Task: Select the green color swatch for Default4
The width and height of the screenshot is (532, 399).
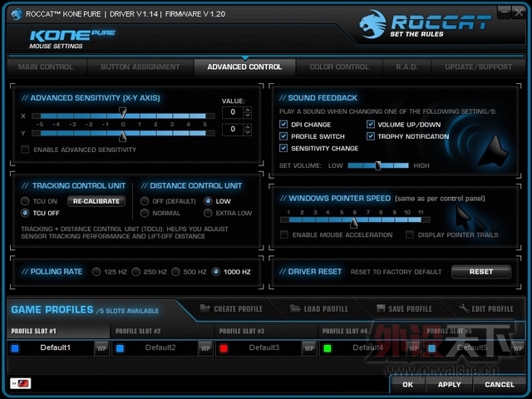Action: pos(328,348)
